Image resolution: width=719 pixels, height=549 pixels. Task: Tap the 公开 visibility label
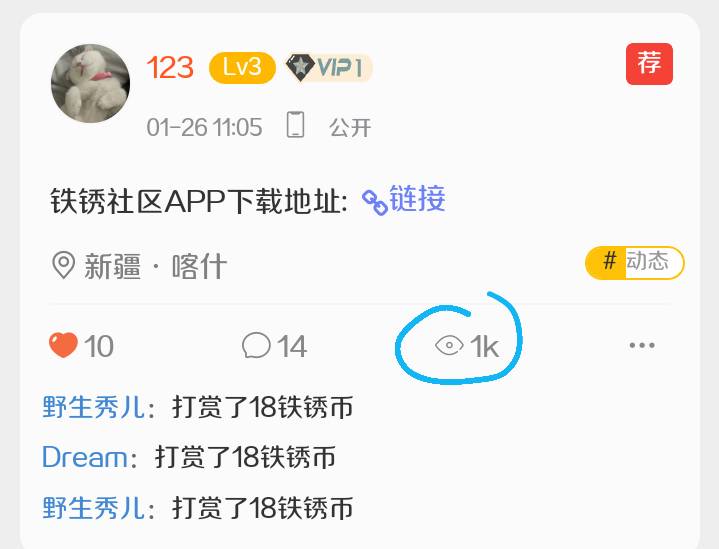[350, 127]
